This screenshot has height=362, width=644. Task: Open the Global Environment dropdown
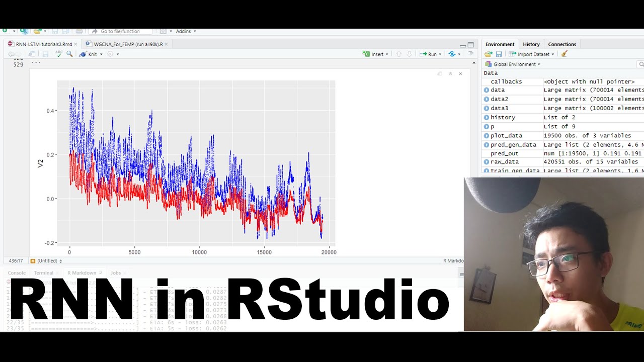pos(513,64)
